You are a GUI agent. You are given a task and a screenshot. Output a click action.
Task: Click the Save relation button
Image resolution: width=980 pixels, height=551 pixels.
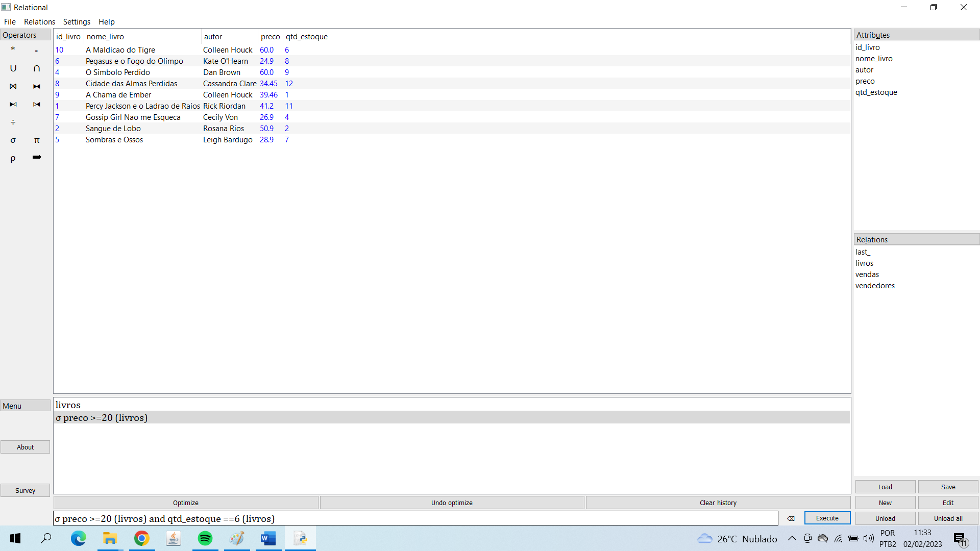coord(948,487)
